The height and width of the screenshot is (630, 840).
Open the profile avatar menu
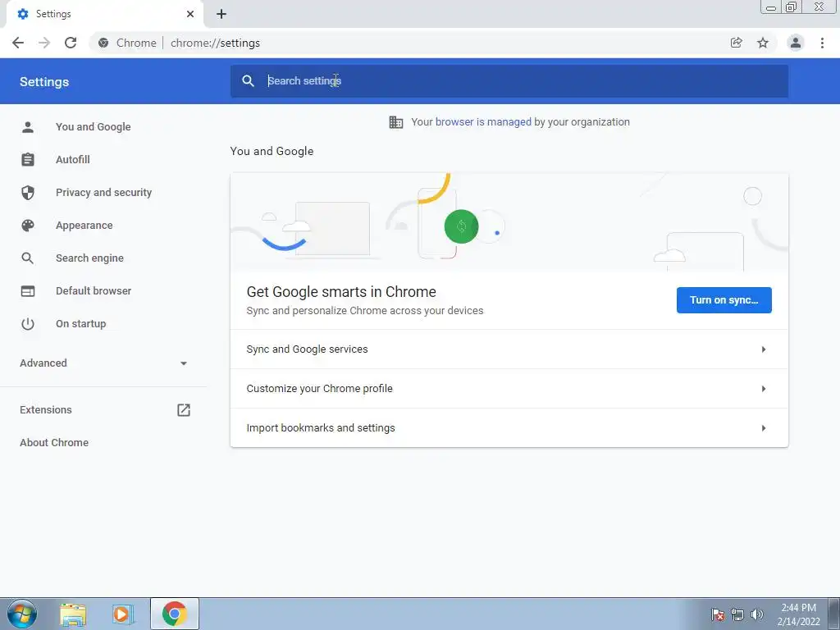[796, 43]
